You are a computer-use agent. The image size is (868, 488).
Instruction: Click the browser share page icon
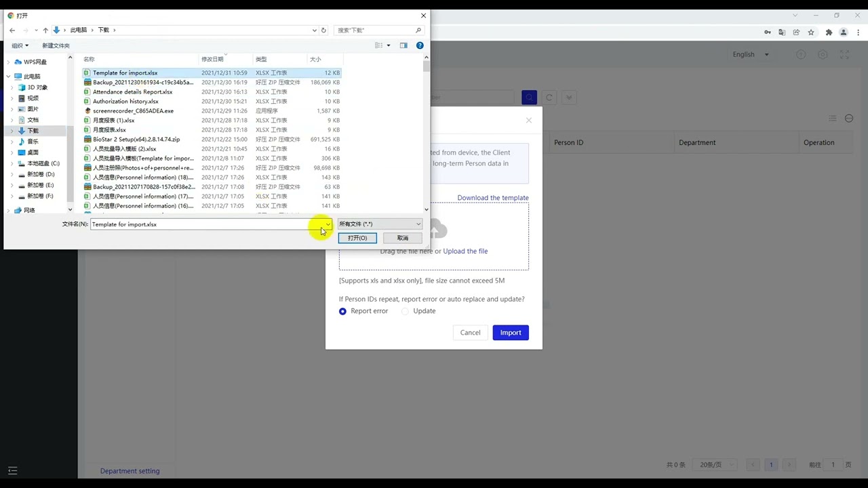796,33
